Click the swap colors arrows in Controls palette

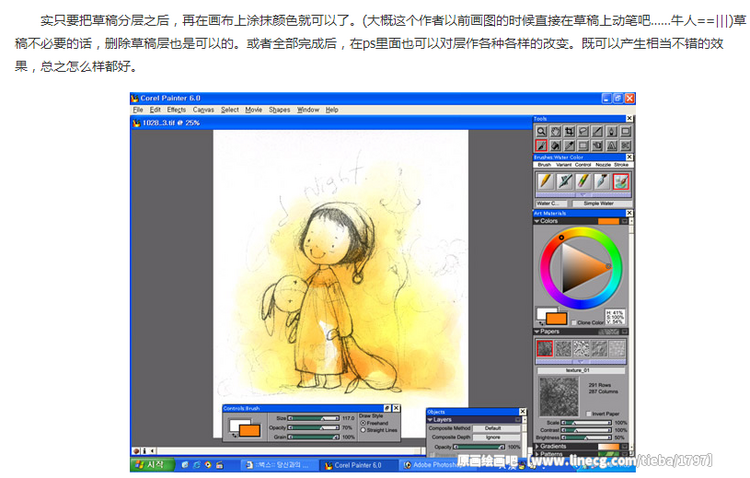coord(234,435)
